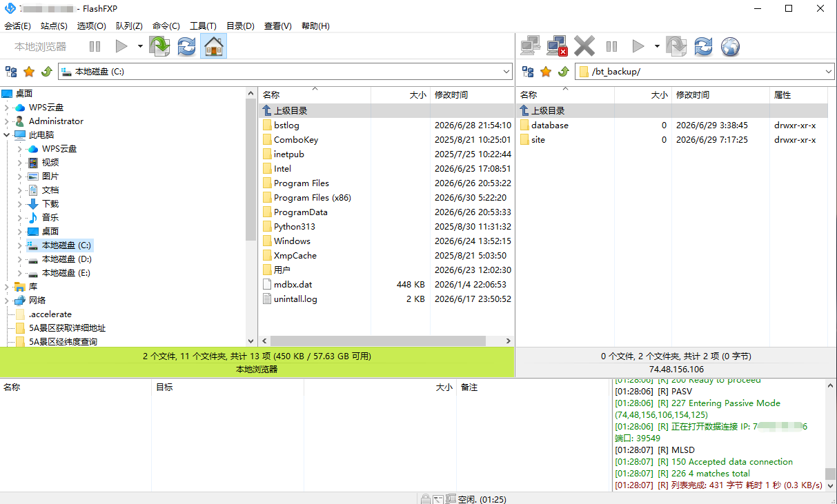
Task: Select the Python313 folder
Action: (295, 227)
